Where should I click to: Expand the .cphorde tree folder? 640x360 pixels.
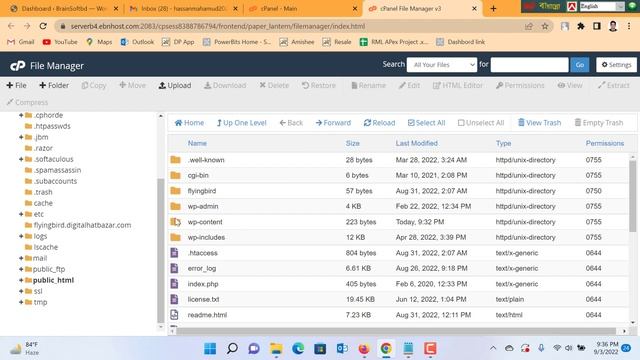21,115
